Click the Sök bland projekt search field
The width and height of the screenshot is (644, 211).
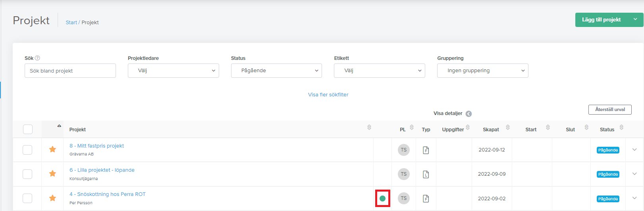(x=70, y=71)
